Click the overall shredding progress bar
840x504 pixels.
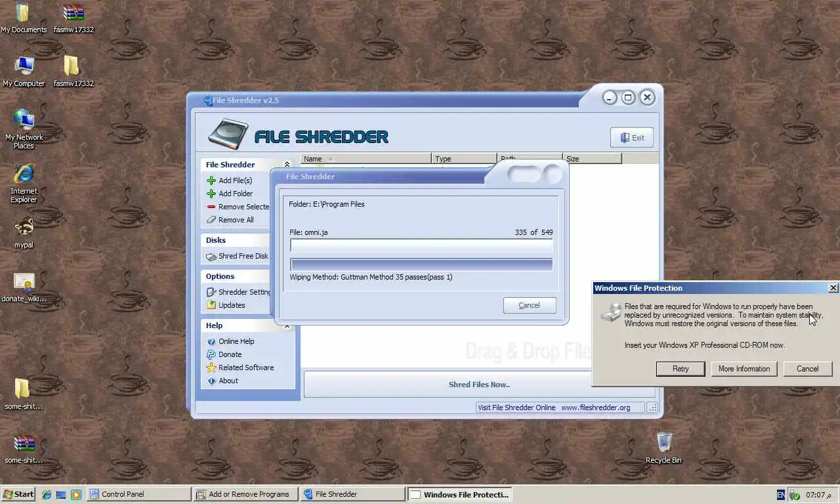[x=421, y=264]
